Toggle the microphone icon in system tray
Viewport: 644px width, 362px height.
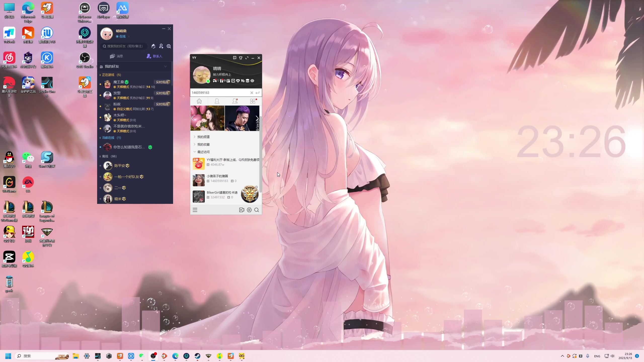point(587,356)
